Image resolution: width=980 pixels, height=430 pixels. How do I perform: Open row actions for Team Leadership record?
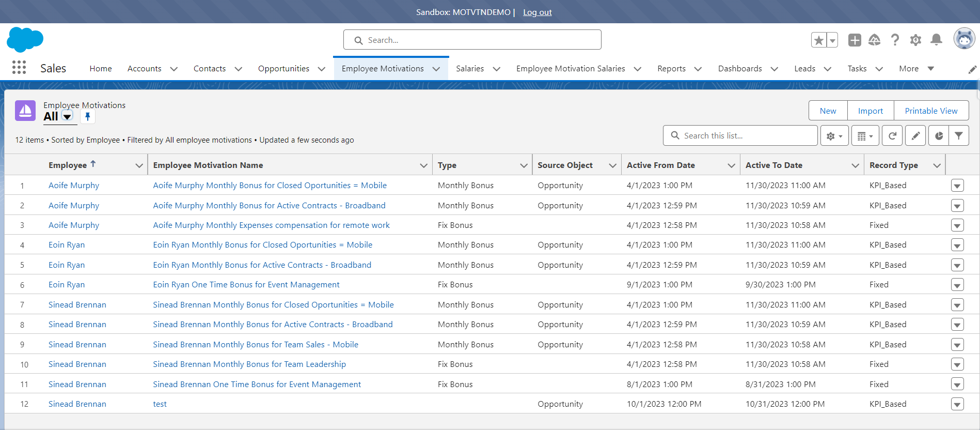click(957, 364)
